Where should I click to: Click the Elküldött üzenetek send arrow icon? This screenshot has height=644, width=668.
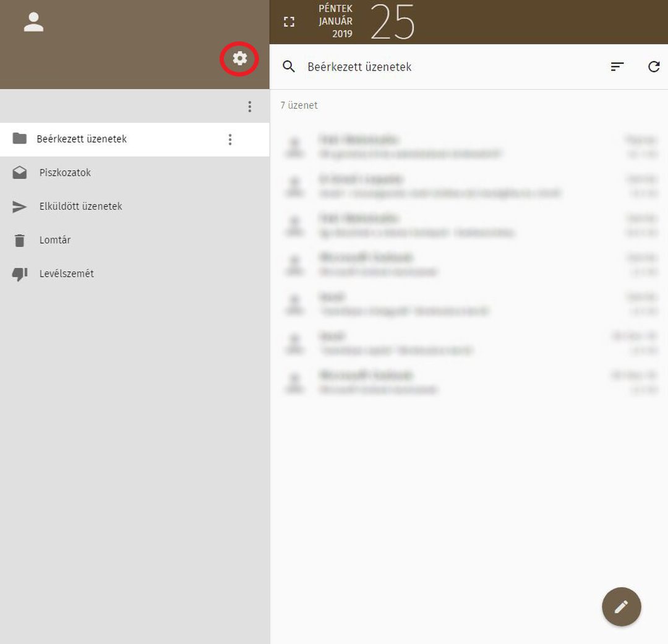(x=19, y=207)
